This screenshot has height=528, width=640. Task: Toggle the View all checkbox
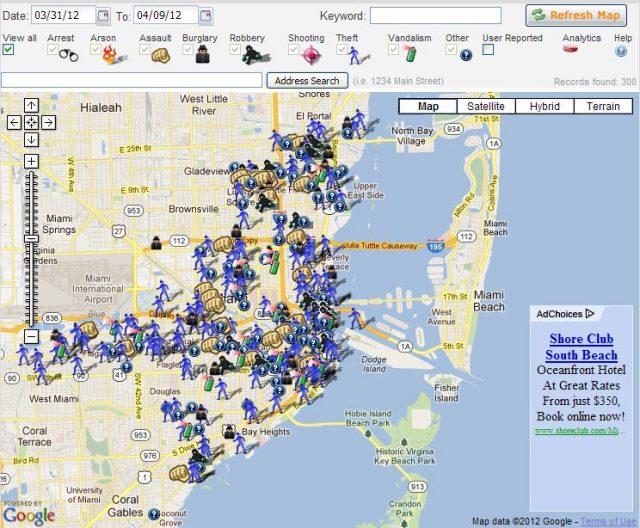coord(8,50)
